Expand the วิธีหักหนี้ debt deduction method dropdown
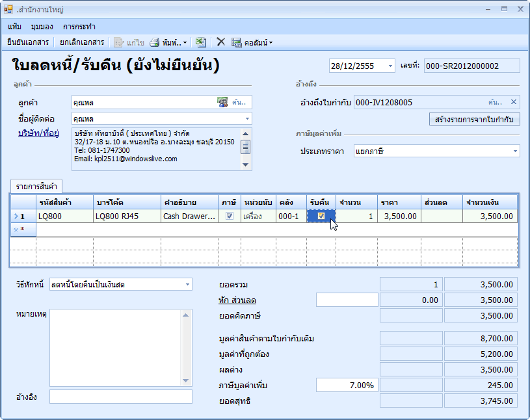 (187, 284)
